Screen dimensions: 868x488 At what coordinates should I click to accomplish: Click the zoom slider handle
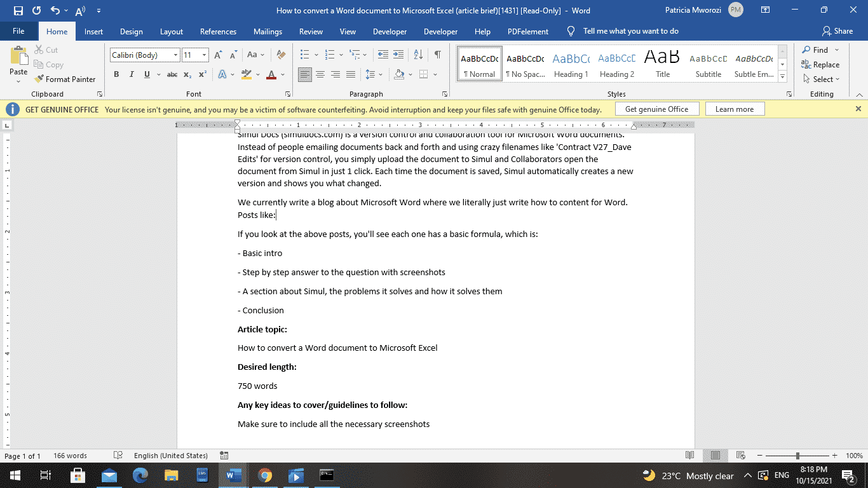pyautogui.click(x=797, y=456)
